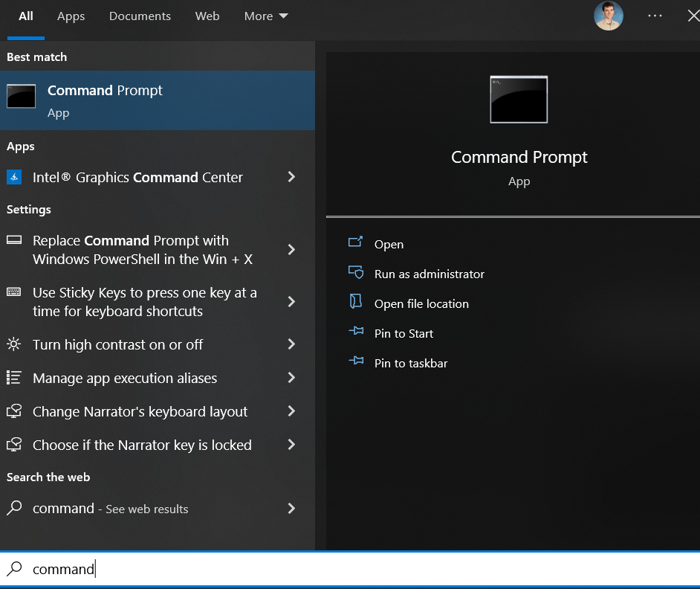This screenshot has width=700, height=589.
Task: Expand the command web results chevron
Action: pos(291,509)
